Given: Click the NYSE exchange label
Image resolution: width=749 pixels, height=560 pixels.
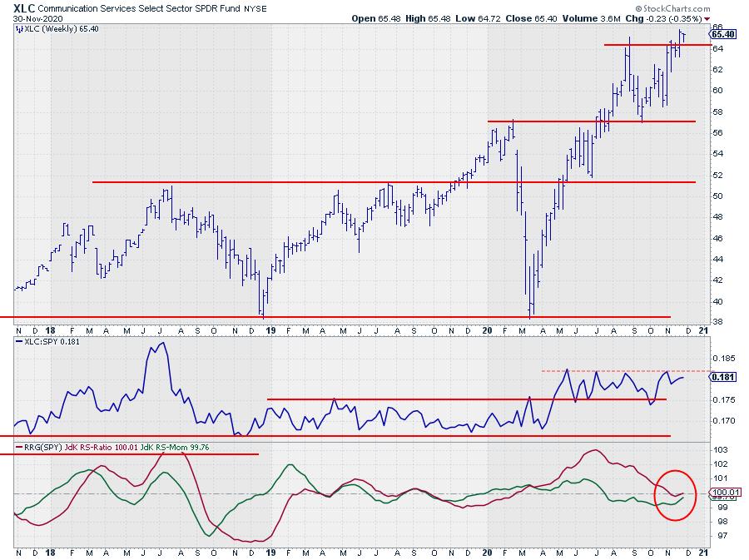Looking at the screenshot, I should tap(255, 8).
